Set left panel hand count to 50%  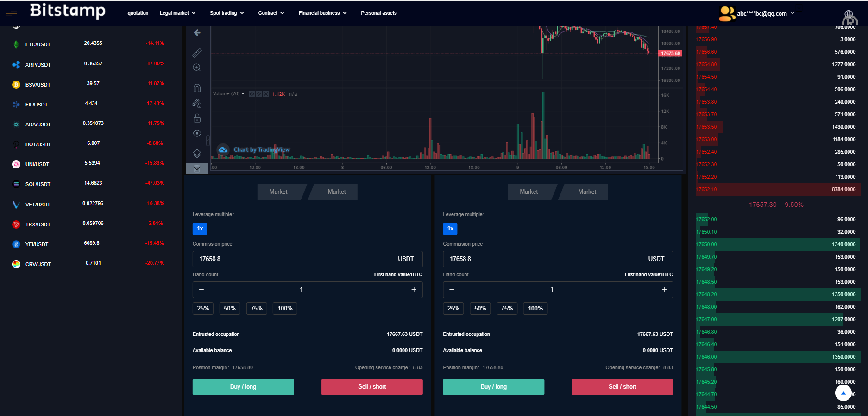(x=230, y=309)
